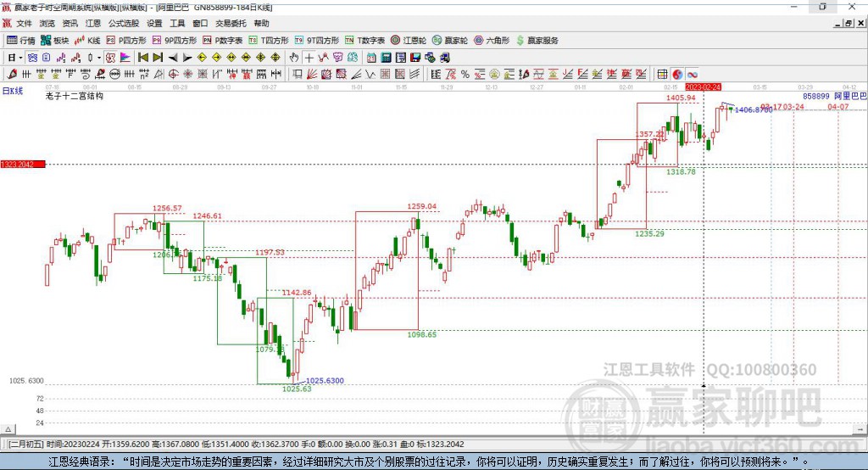This screenshot has width=868, height=470.
Task: Click the K线 candlestick chart button
Action: pos(89,40)
